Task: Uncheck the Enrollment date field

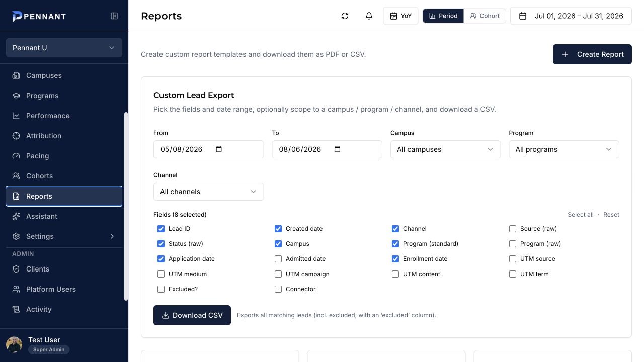Action: tap(395, 259)
